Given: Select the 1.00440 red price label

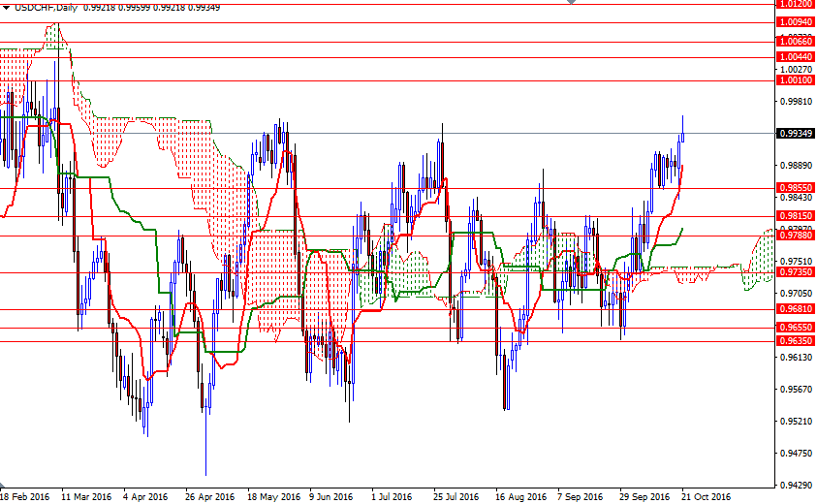Looking at the screenshot, I should (x=795, y=57).
